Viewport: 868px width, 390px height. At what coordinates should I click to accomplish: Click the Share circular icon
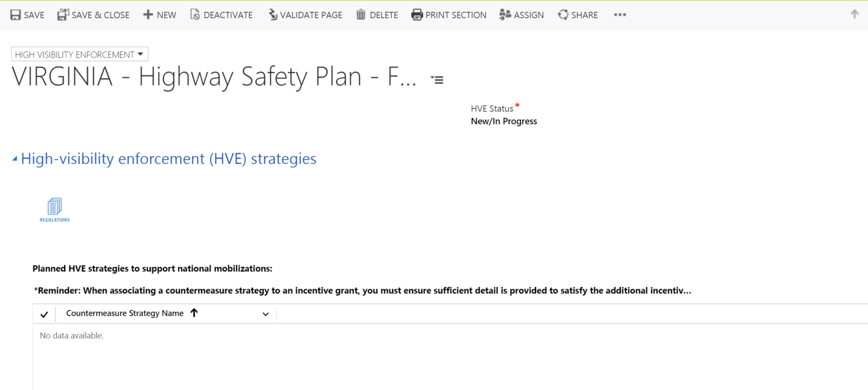[563, 15]
